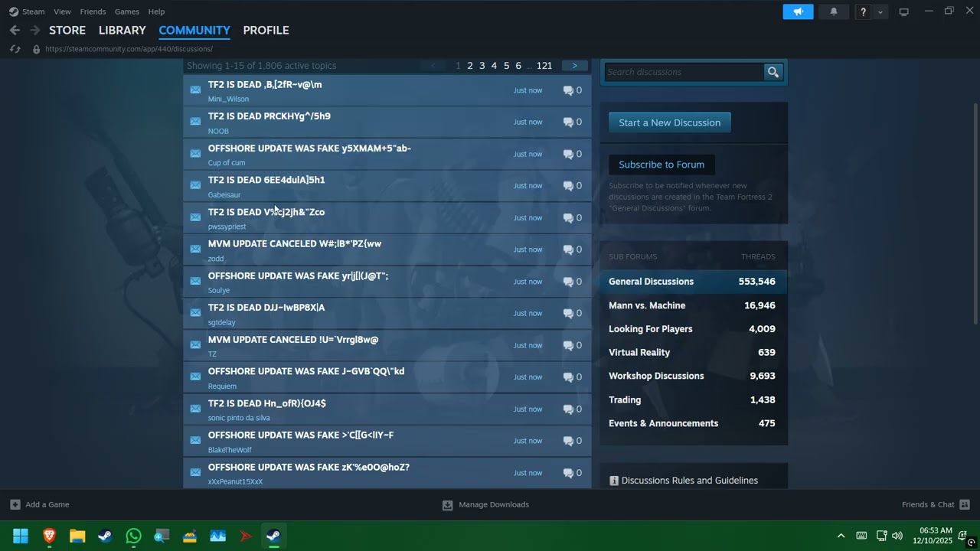
Task: Open topic "OFFSHORE UPDATE WAS FAKE y5XMAM+5"ab-"
Action: pos(309,148)
